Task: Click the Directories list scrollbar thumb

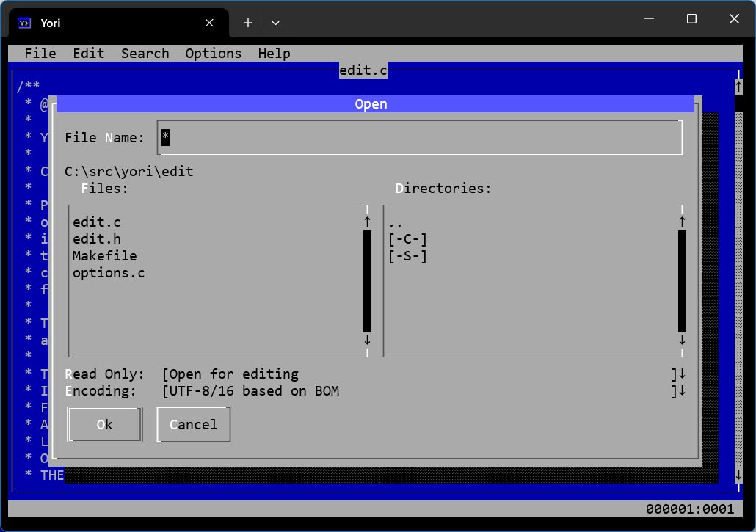Action: click(x=682, y=281)
